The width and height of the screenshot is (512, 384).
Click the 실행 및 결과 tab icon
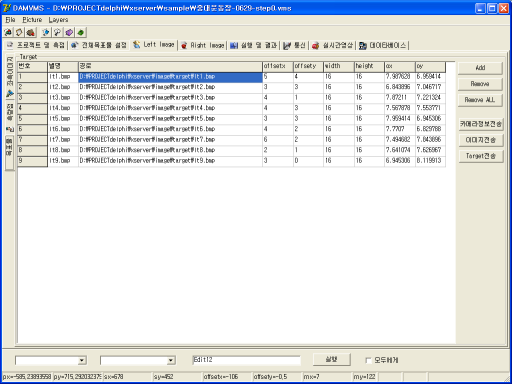pos(234,45)
